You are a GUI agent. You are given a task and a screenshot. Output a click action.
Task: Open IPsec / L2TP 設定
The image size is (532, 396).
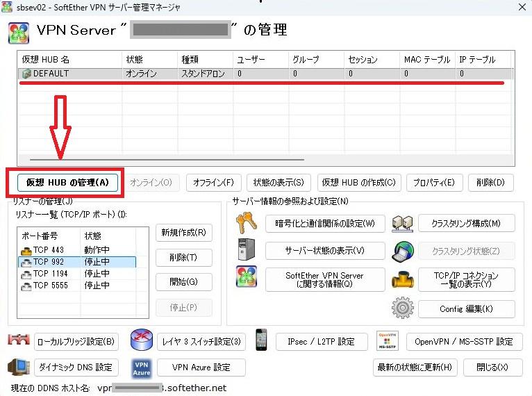tap(322, 341)
